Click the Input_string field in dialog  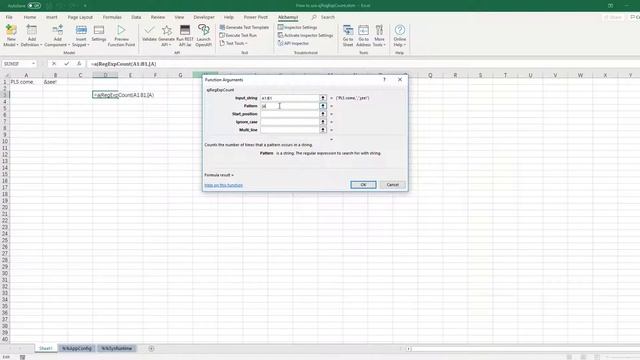point(289,98)
